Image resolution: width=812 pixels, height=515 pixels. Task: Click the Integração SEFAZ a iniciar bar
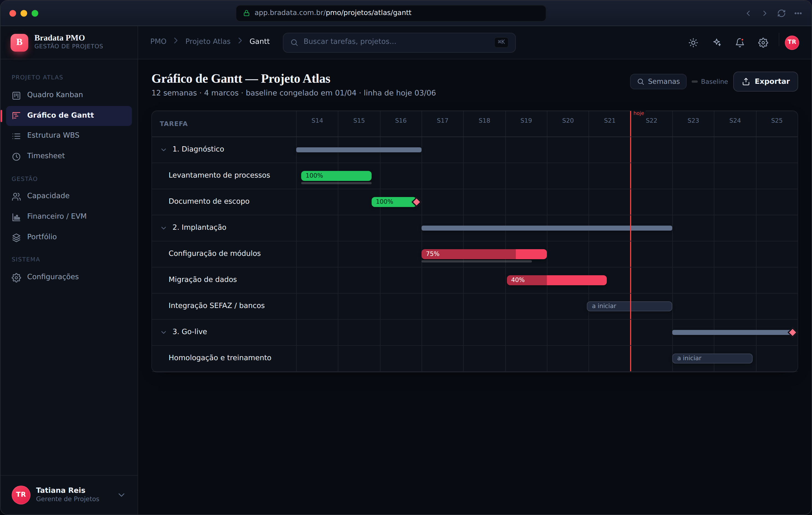pos(629,306)
